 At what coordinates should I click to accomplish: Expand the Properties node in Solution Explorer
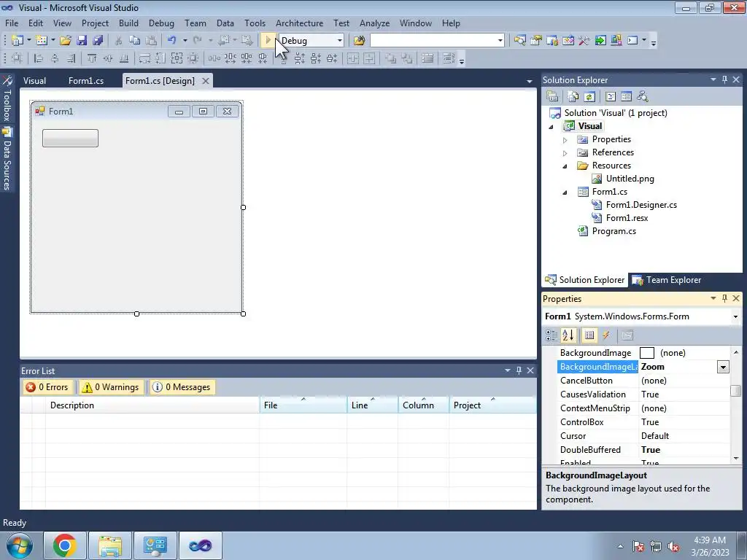pyautogui.click(x=565, y=139)
